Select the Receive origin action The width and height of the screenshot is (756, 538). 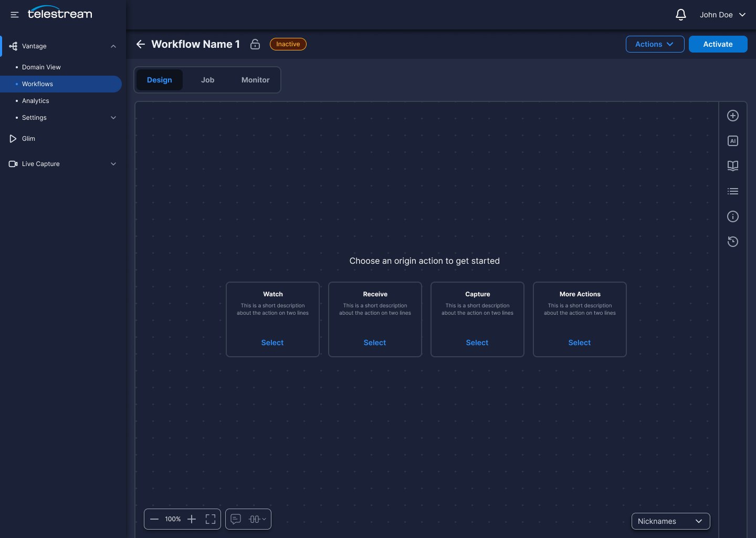pos(375,343)
